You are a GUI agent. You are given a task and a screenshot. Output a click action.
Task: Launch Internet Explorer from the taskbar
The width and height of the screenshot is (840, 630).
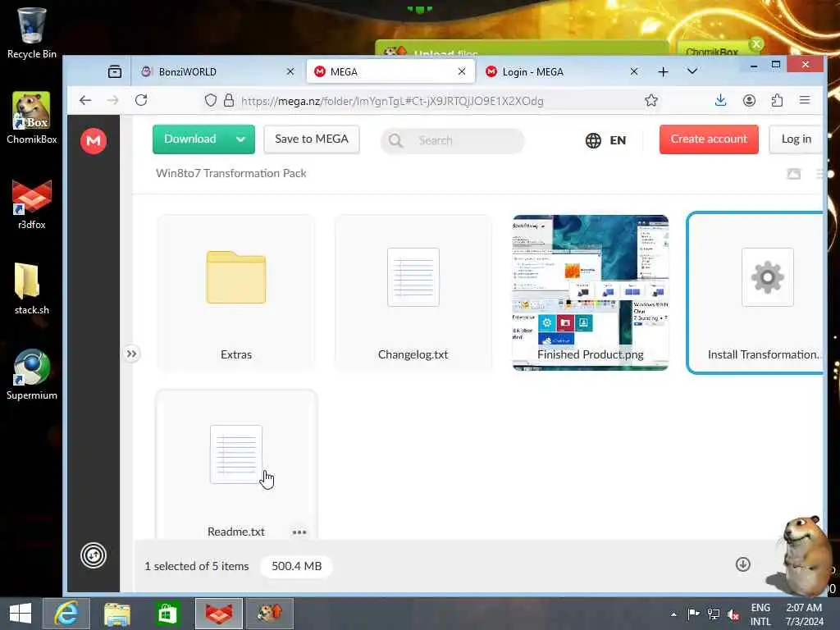tap(66, 614)
